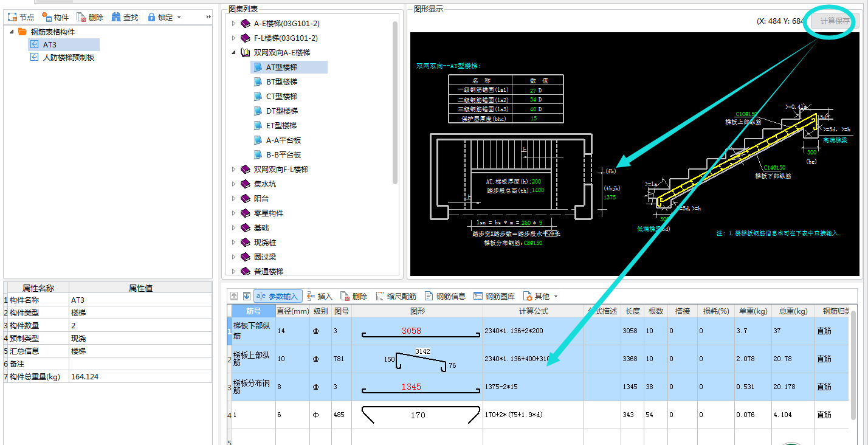Click the 基础 book icon

tap(245, 228)
